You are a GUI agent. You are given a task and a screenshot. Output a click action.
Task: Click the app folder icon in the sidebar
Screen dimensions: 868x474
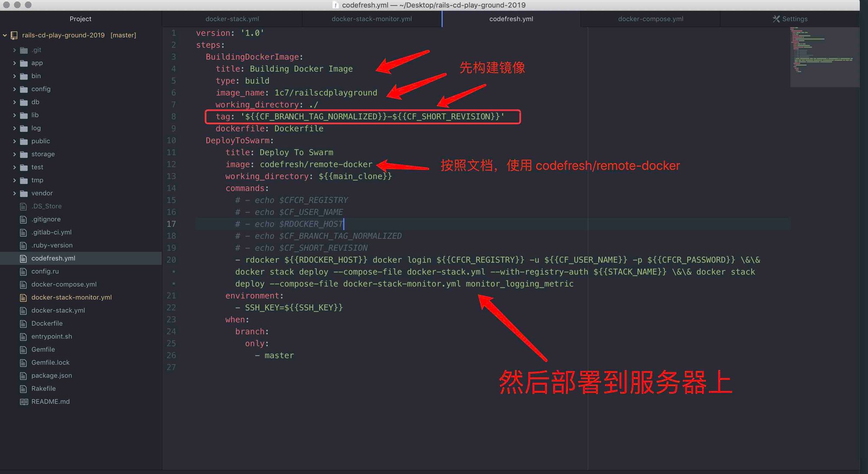(x=24, y=63)
